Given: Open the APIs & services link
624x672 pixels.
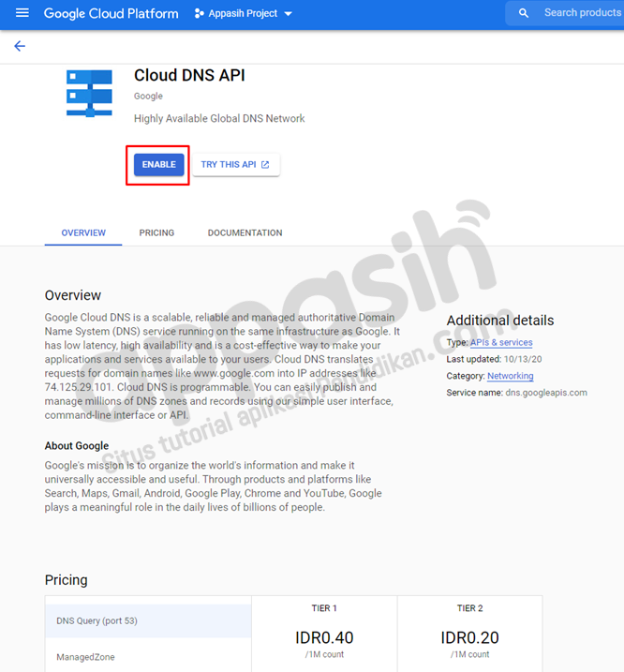Looking at the screenshot, I should click(501, 342).
